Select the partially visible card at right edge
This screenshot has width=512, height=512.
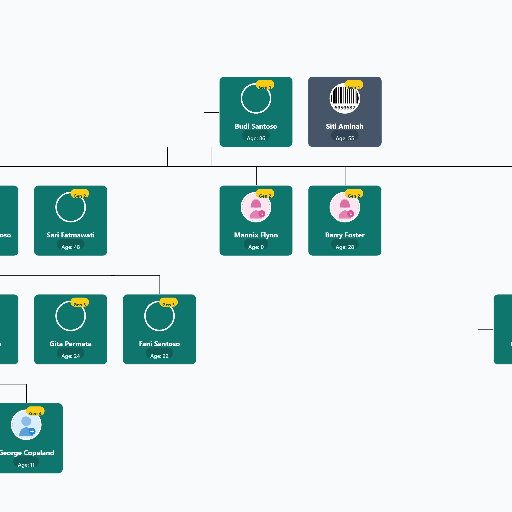(503, 329)
